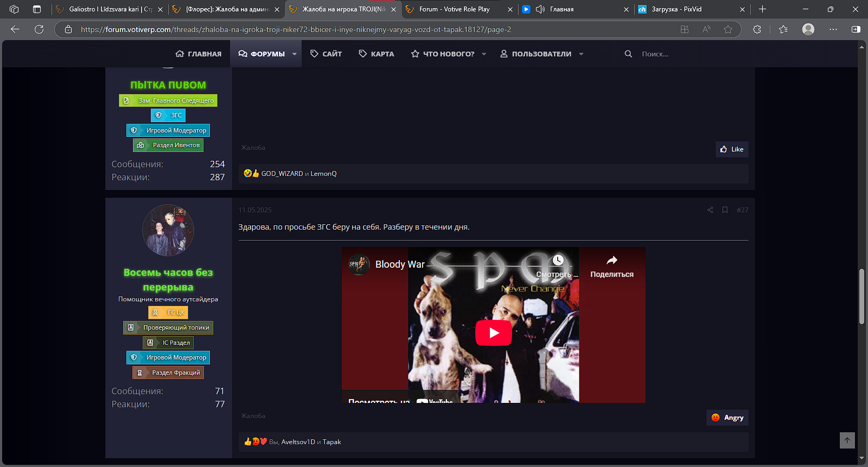Open the КАРТА navigation item

coord(376,54)
